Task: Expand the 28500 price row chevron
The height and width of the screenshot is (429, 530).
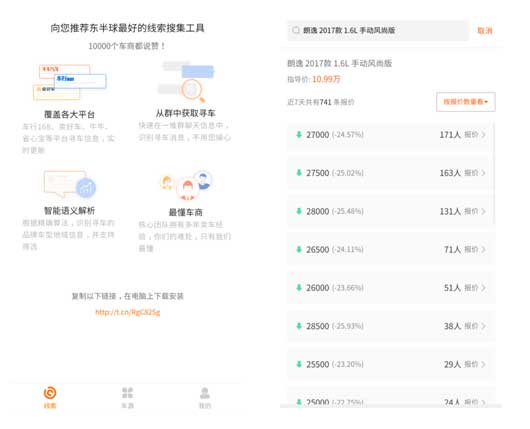Action: point(483,326)
